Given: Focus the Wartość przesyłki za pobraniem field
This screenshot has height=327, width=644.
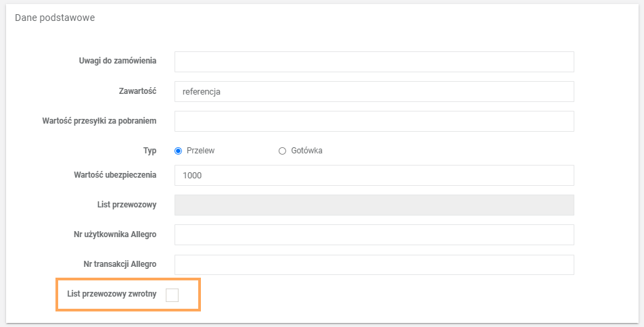Looking at the screenshot, I should (x=374, y=121).
